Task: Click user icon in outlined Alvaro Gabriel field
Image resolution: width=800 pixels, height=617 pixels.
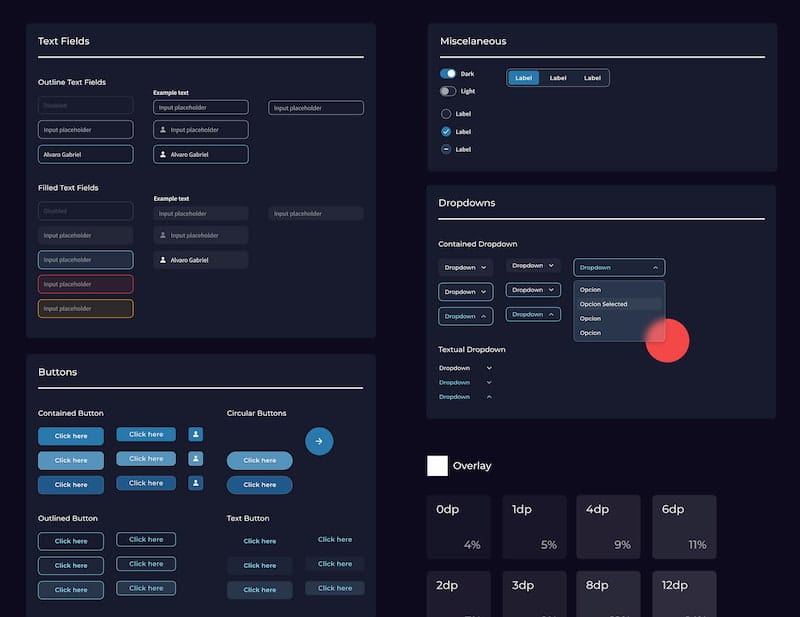Action: click(x=163, y=154)
